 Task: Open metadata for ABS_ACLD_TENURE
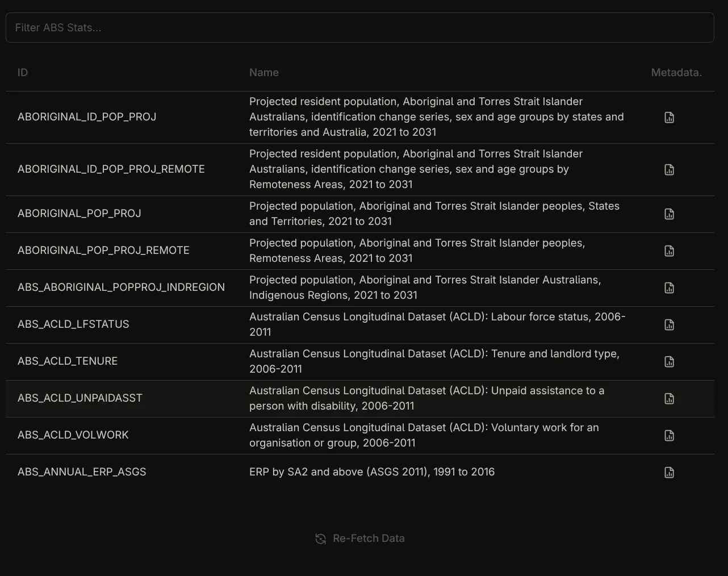669,361
